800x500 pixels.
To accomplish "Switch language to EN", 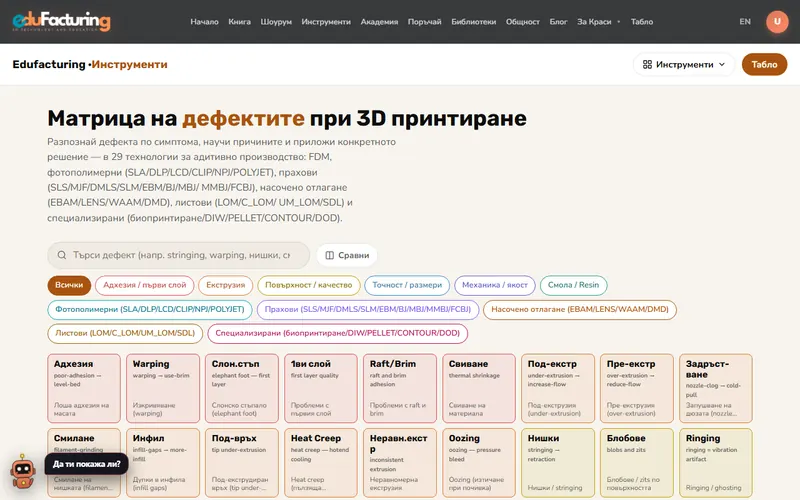I will [745, 22].
